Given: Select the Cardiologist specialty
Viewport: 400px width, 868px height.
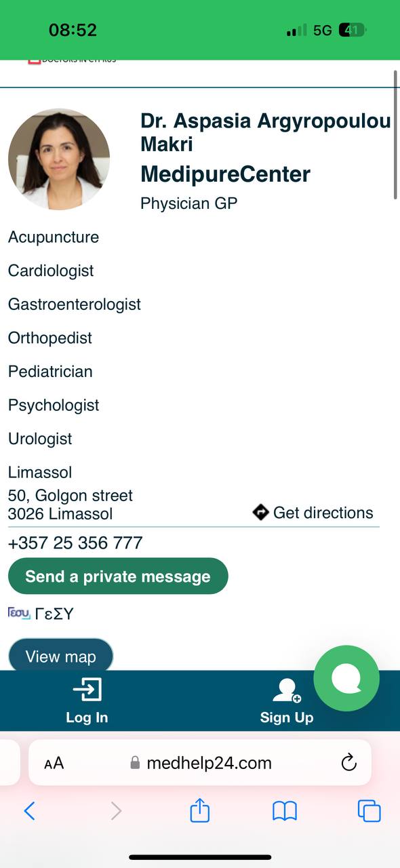Looking at the screenshot, I should 51,271.
